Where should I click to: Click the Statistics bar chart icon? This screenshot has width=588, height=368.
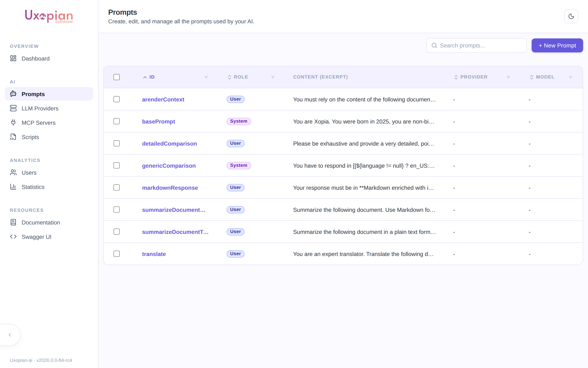(13, 187)
